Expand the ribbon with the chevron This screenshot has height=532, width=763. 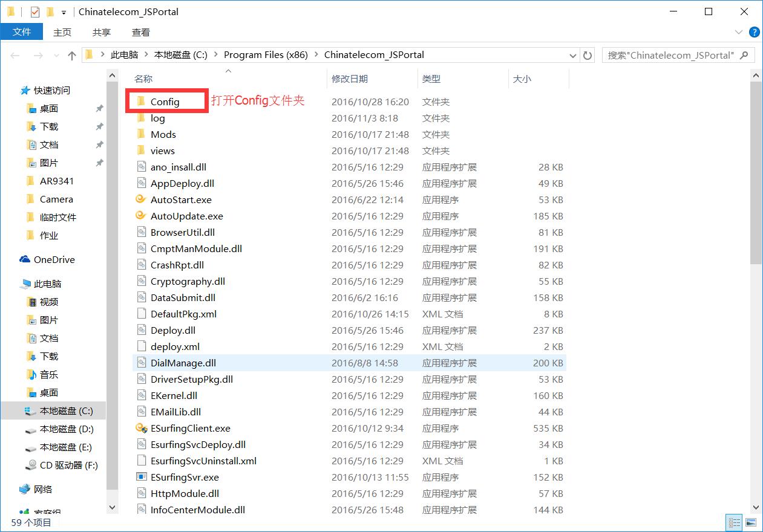(x=738, y=32)
